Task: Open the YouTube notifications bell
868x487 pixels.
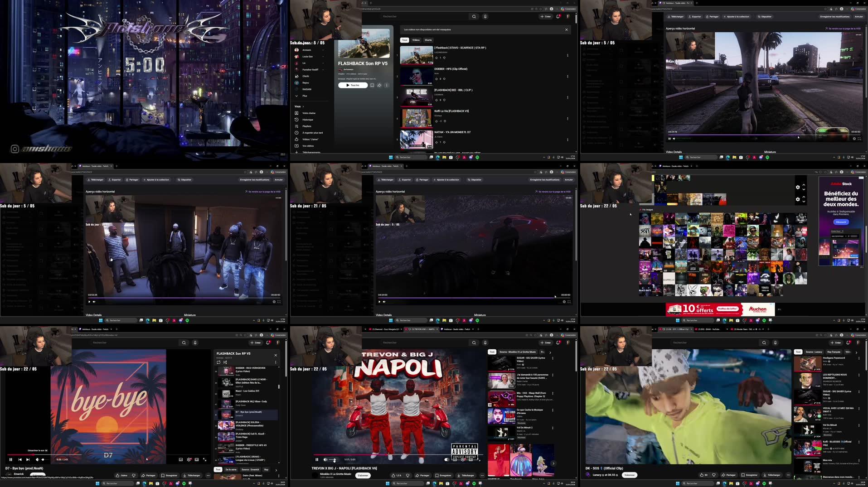Action: tap(558, 16)
